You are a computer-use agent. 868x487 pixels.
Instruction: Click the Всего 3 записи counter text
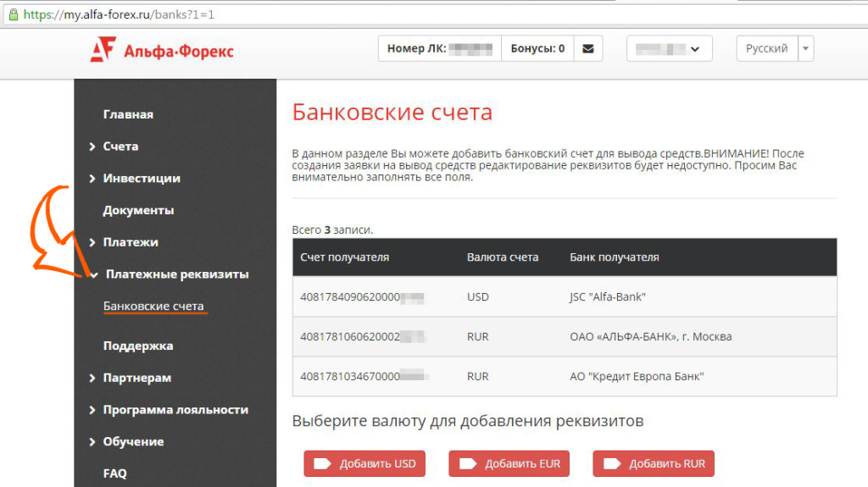click(332, 230)
